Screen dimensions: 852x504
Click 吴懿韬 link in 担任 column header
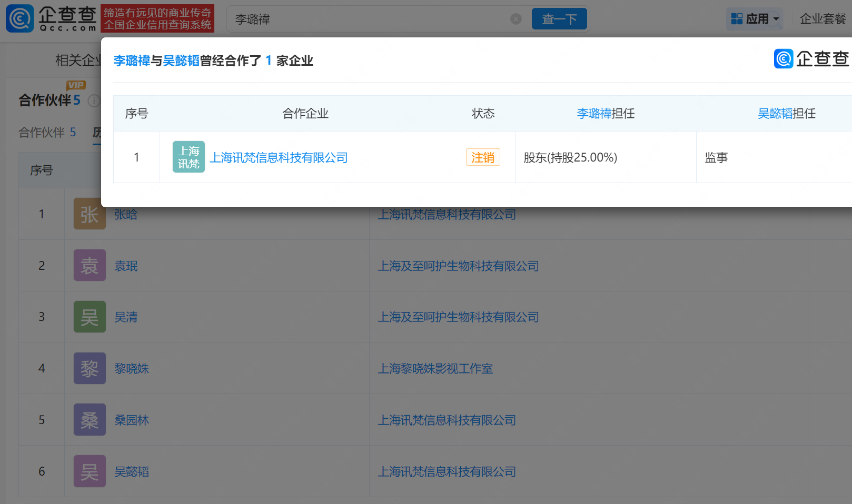[x=775, y=113]
